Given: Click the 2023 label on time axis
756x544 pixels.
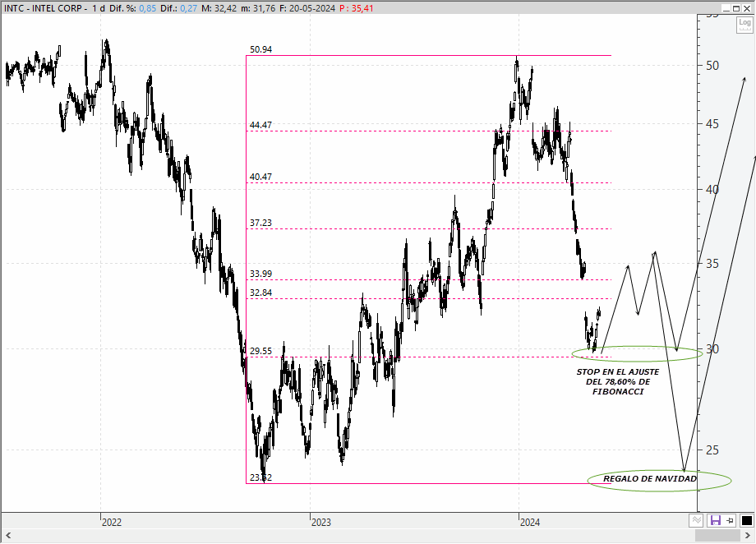Looking at the screenshot, I should coord(321,523).
